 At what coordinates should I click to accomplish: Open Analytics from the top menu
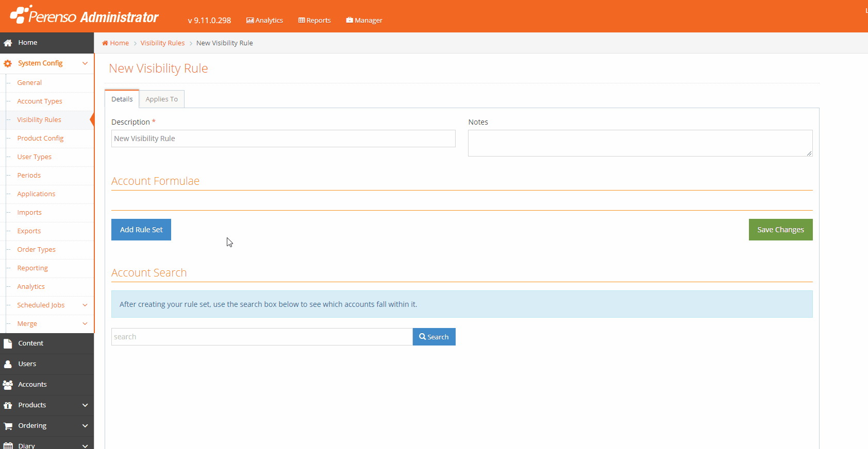[x=264, y=21]
